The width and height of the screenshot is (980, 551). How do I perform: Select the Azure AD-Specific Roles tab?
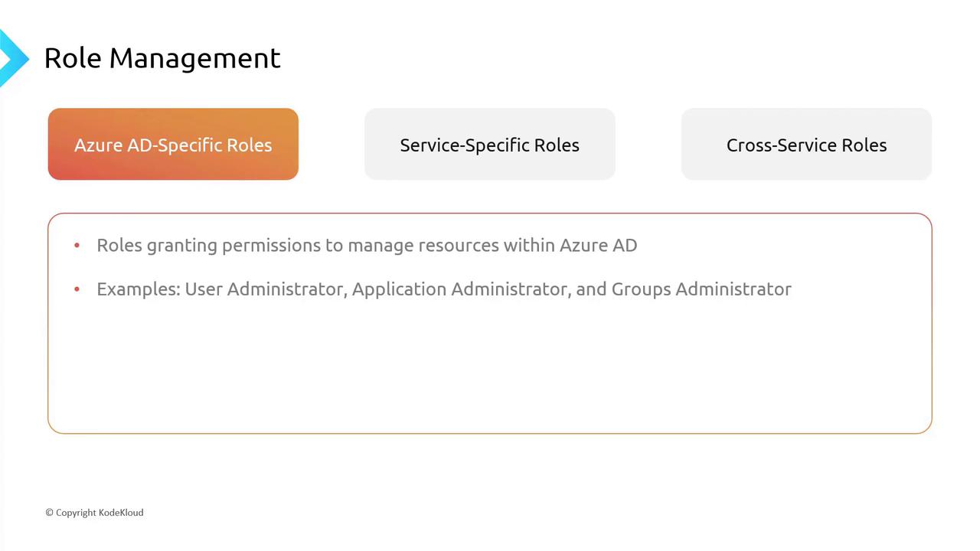click(x=173, y=145)
